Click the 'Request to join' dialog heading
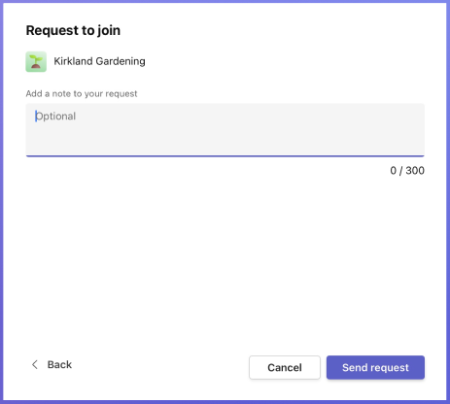This screenshot has height=404, width=450. pyautogui.click(x=73, y=30)
